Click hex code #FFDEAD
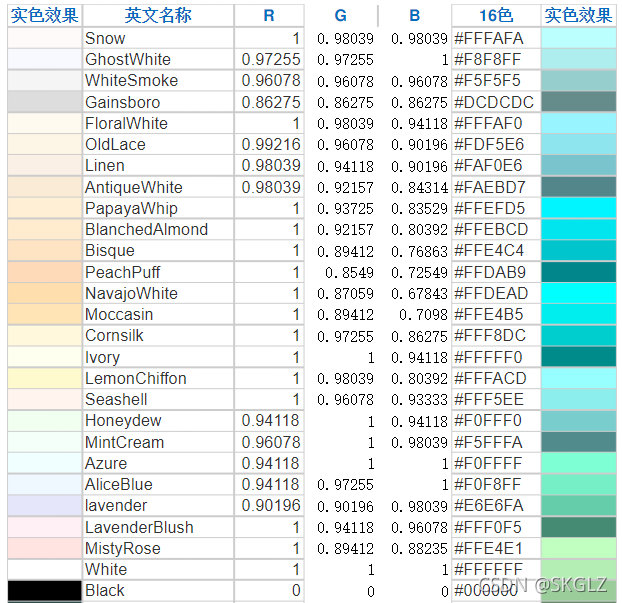 491,293
